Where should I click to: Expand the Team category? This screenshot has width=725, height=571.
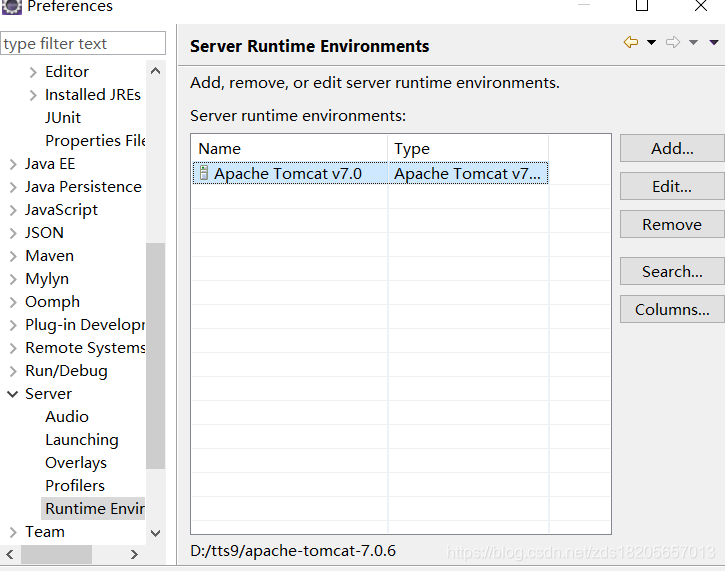pos(12,532)
